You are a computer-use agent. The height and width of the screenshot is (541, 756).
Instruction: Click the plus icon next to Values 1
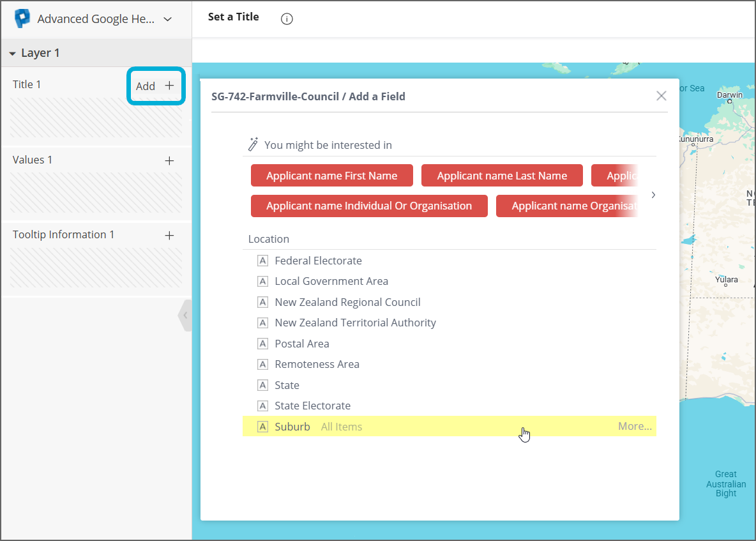point(169,160)
